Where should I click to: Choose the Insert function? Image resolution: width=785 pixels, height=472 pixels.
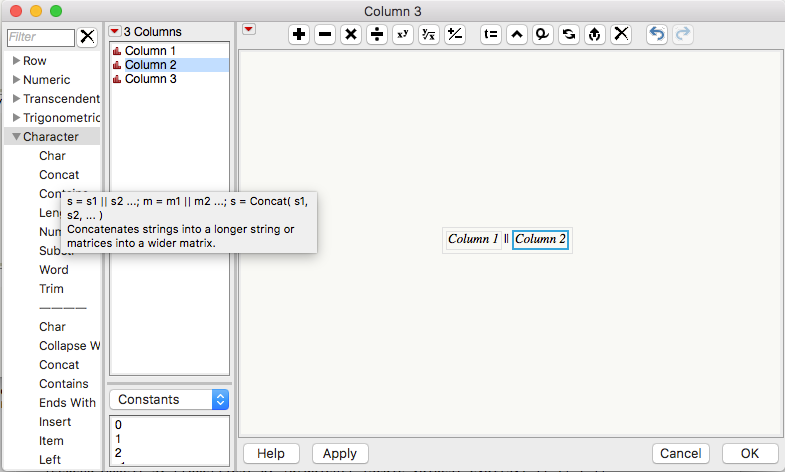click(x=55, y=422)
